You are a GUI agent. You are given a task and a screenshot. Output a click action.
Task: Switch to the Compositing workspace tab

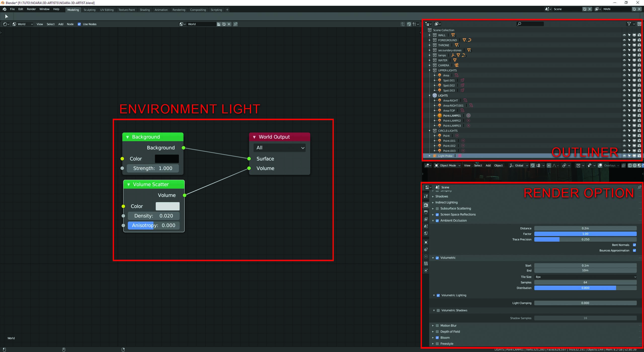tap(198, 10)
